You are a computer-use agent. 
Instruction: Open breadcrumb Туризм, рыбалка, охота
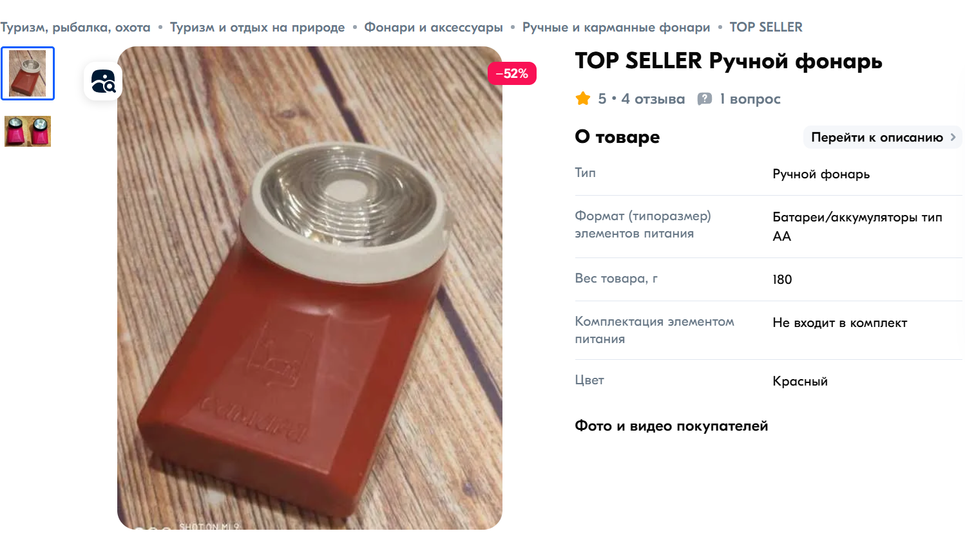(75, 27)
